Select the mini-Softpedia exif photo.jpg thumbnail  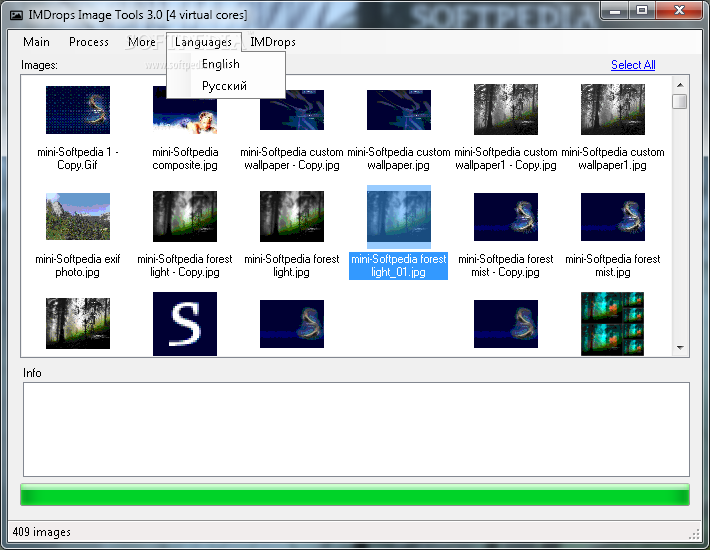click(78, 216)
